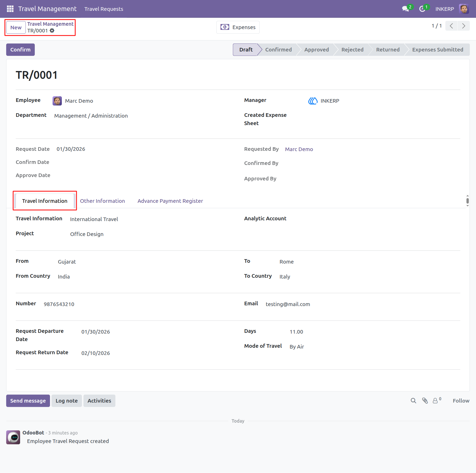The image size is (476, 473).
Task: Click the email testing@mail.com value
Action: (288, 304)
